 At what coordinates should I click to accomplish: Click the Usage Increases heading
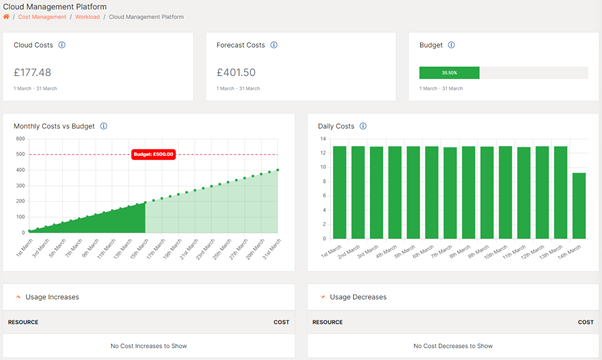click(x=52, y=297)
